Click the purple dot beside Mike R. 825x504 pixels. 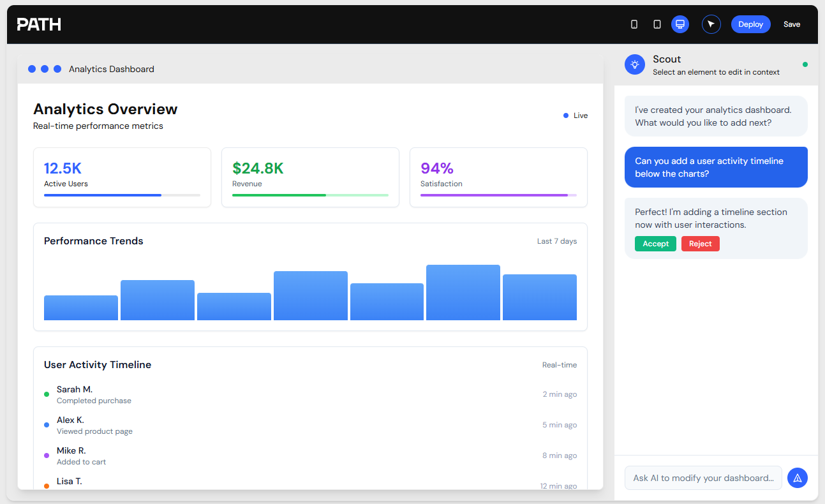[x=47, y=456]
